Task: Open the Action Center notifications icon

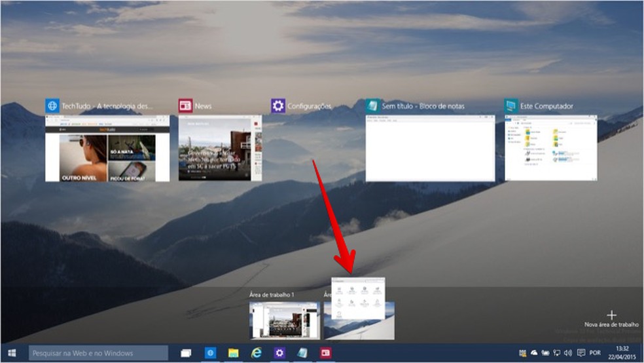Action: 581,353
